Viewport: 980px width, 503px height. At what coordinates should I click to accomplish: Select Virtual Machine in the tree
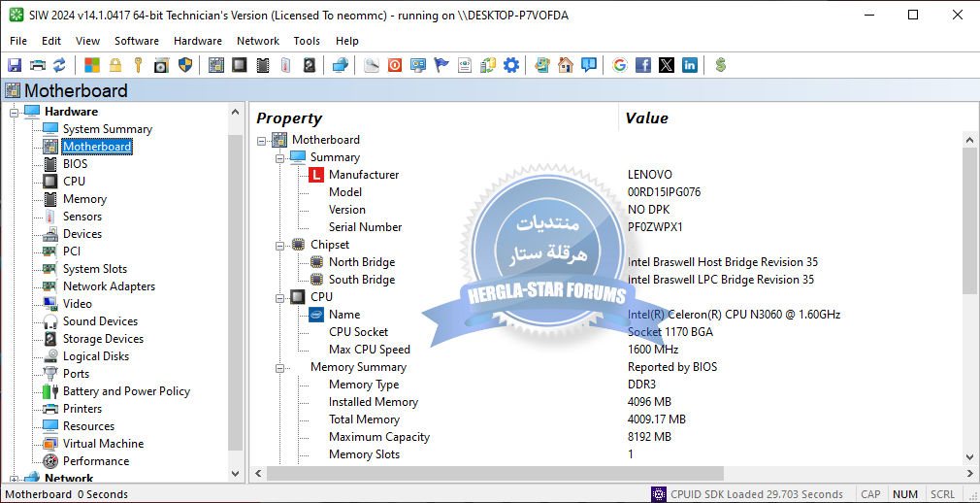pos(103,444)
